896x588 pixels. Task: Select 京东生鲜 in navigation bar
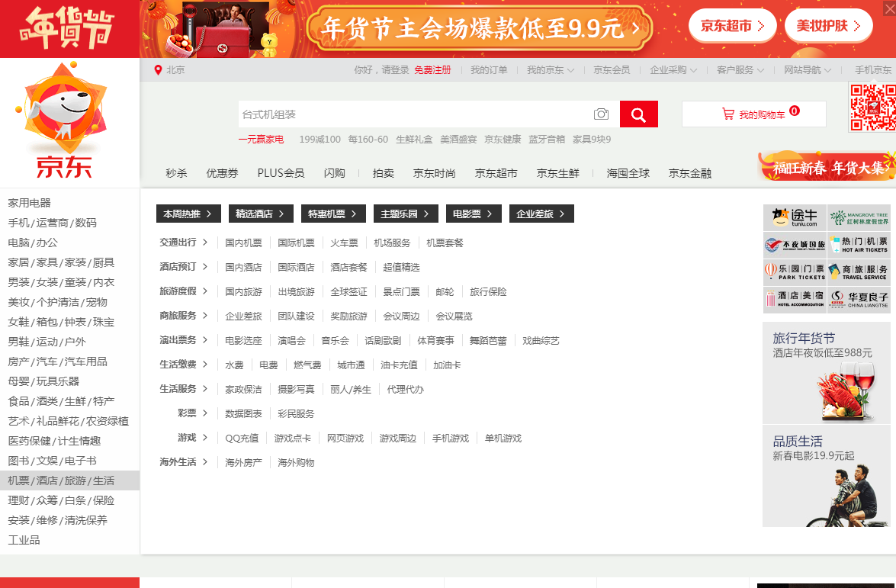pos(557,173)
